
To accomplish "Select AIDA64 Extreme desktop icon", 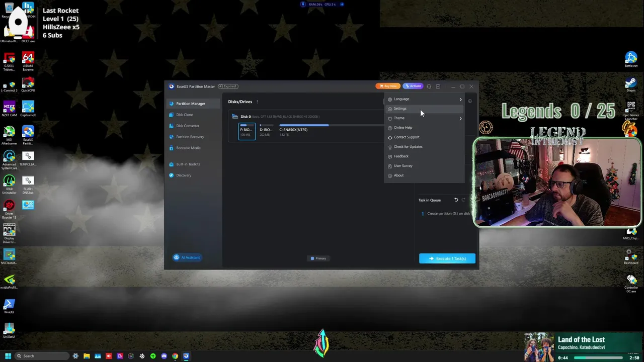I will click(28, 62).
